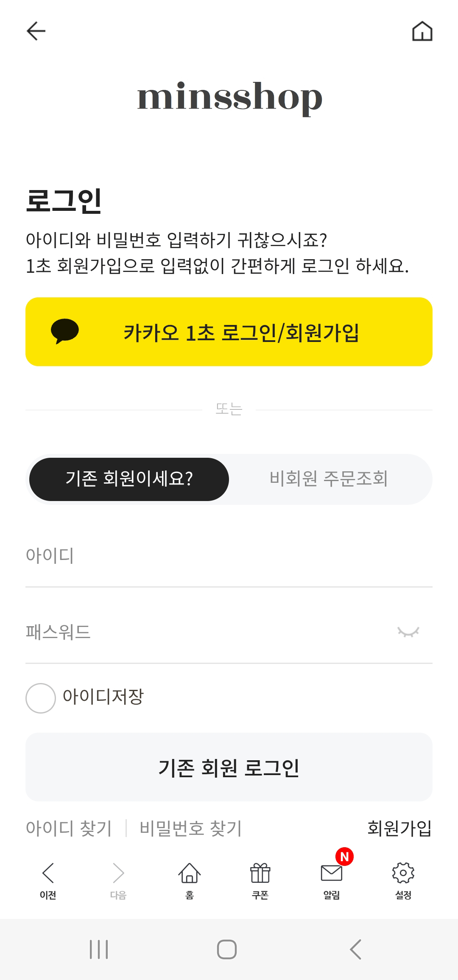Focus the 패스워드 input field
The height and width of the screenshot is (980, 458).
pos(204,632)
